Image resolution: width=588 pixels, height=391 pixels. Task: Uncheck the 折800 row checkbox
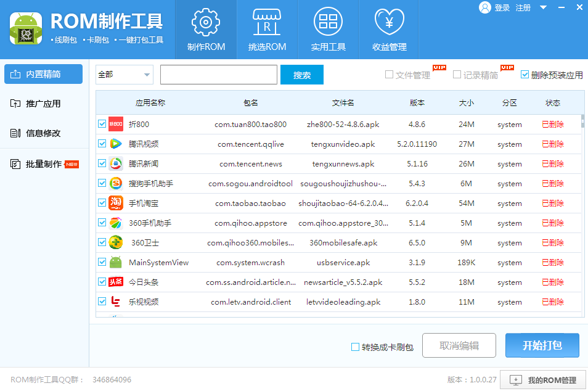(102, 124)
